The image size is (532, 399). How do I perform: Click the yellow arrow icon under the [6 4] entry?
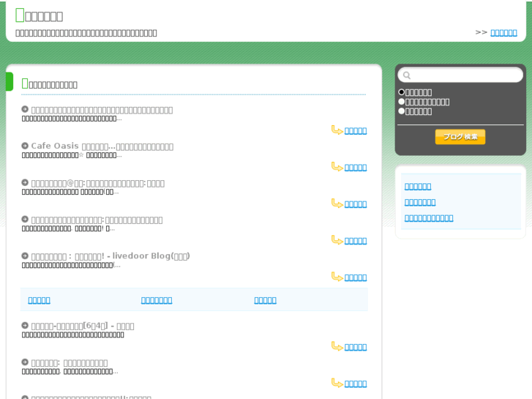tap(337, 346)
